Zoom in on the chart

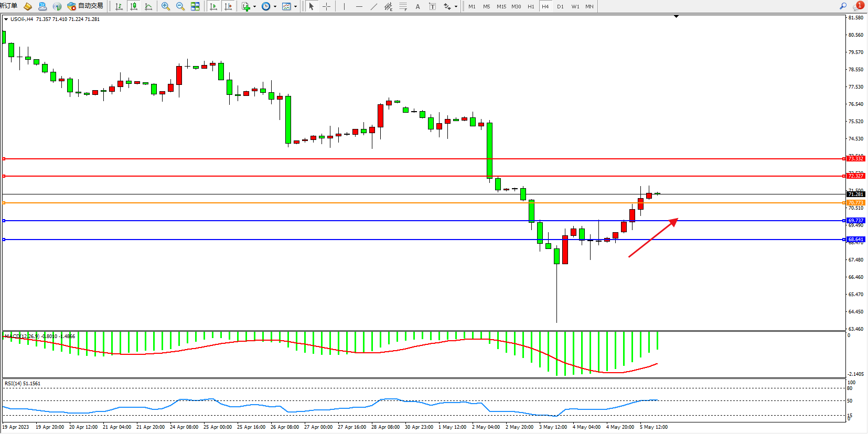166,6
